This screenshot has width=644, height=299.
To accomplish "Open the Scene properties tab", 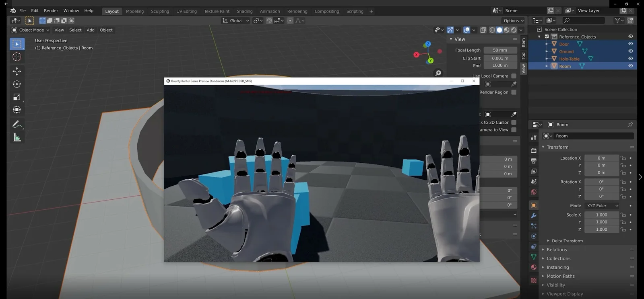I will pyautogui.click(x=534, y=182).
